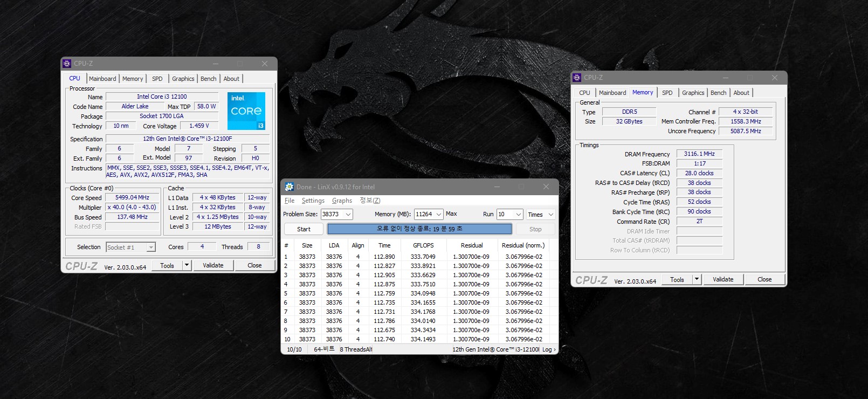Open the SPD tab in the left CPU-Z window
868x399 pixels.
point(157,79)
